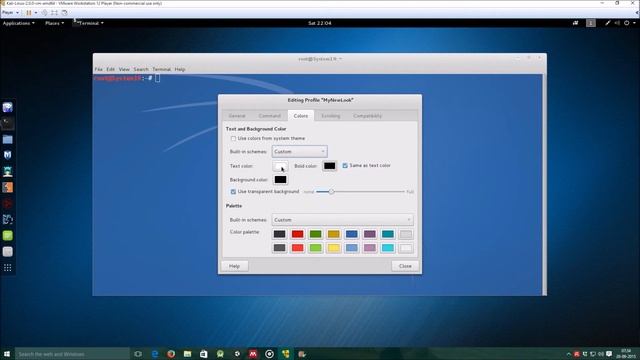
Task: Launch the Burp Suite orange dock icon
Action: click(8, 187)
